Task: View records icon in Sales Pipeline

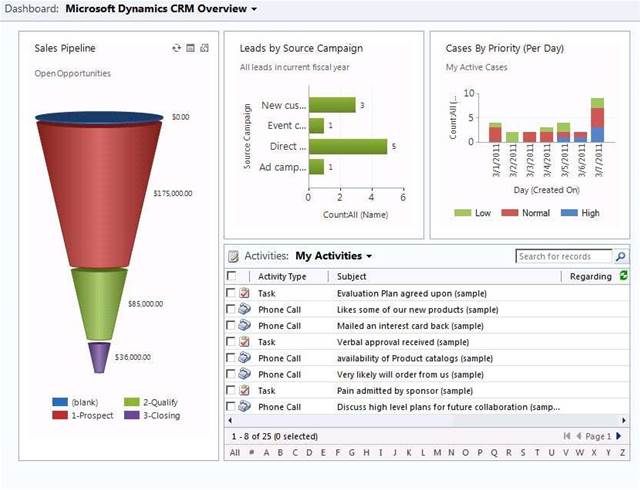Action: point(190,48)
